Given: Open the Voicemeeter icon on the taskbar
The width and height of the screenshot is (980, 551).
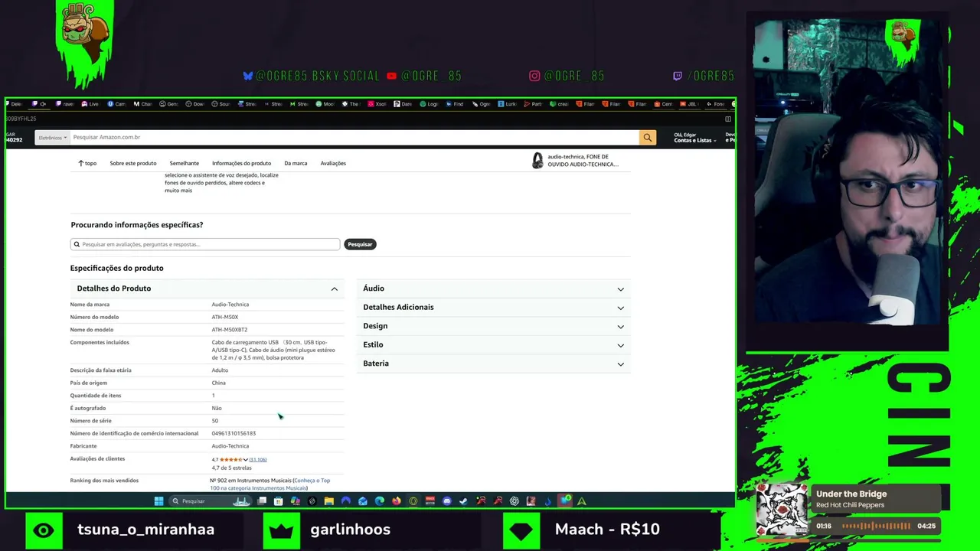Looking at the screenshot, I should (430, 501).
